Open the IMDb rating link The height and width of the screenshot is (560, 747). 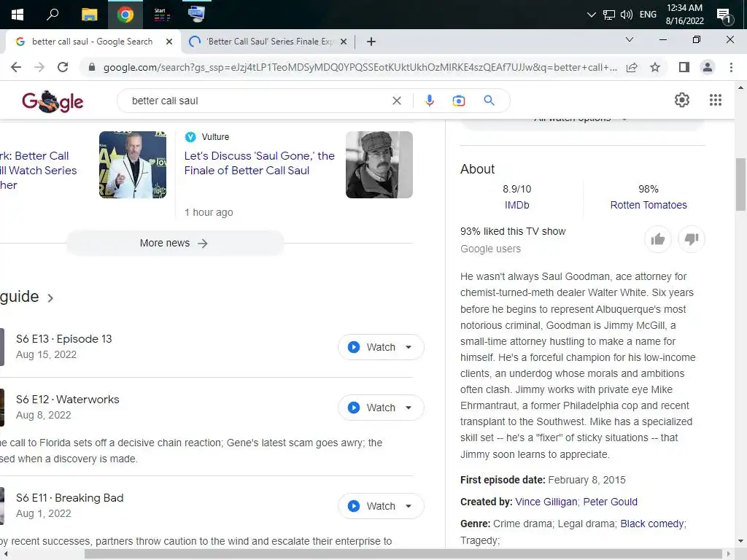click(517, 205)
